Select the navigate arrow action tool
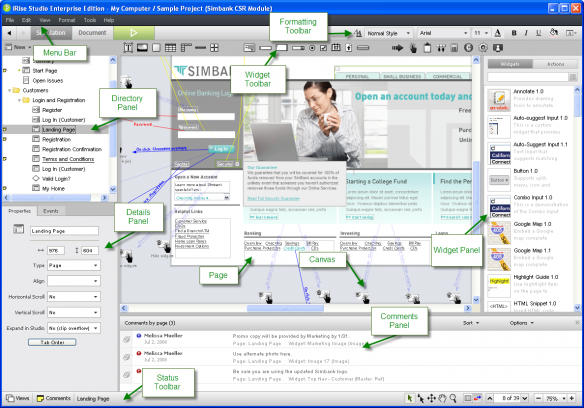This screenshot has width=584, height=408. click(397, 48)
